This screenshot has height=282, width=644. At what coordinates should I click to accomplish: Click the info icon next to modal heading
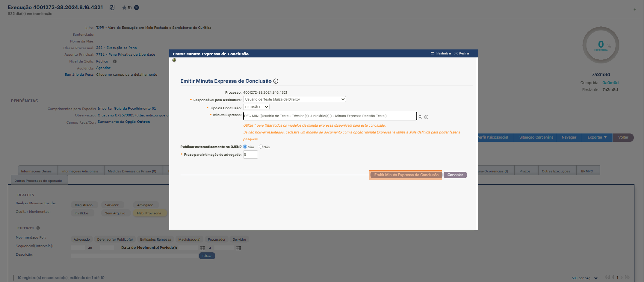[275, 81]
